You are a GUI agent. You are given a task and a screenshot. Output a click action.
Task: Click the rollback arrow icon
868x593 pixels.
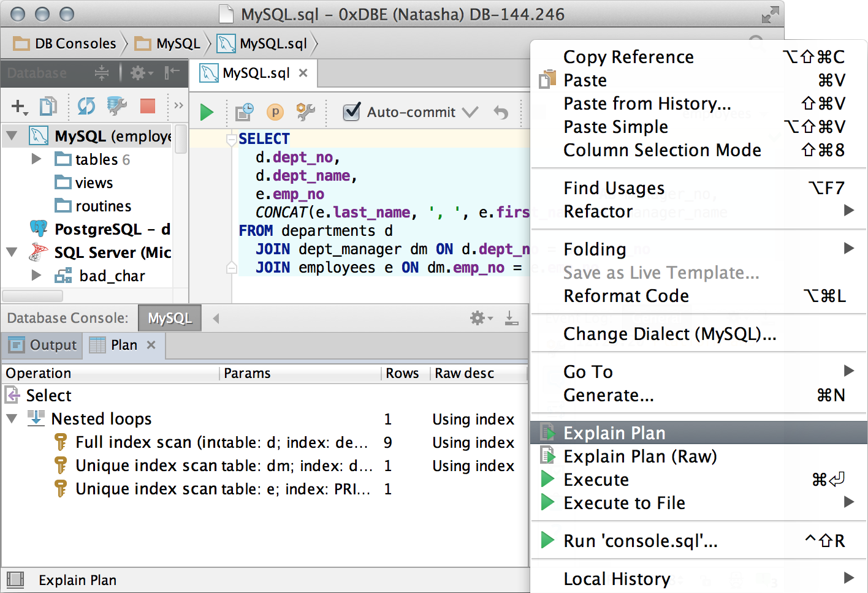[501, 112]
